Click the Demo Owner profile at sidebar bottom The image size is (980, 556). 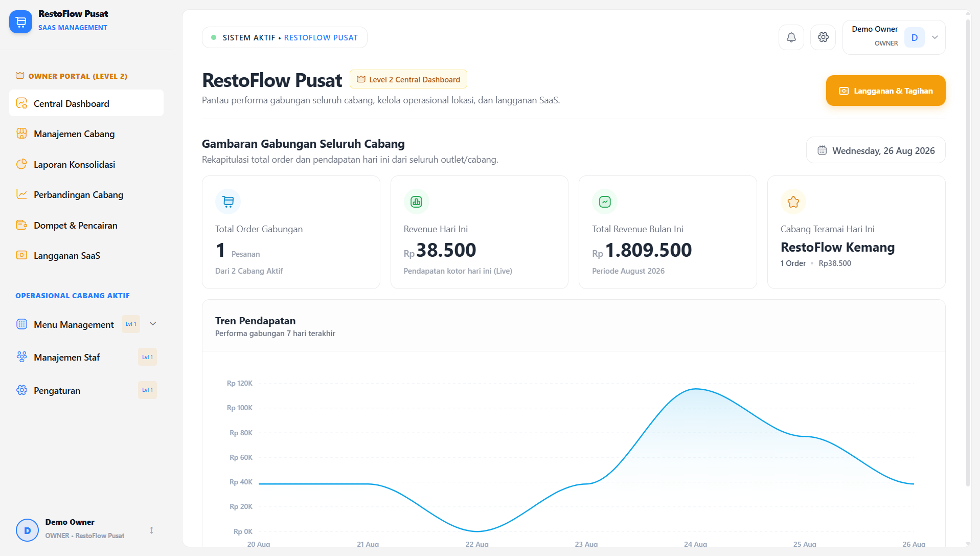(86, 529)
